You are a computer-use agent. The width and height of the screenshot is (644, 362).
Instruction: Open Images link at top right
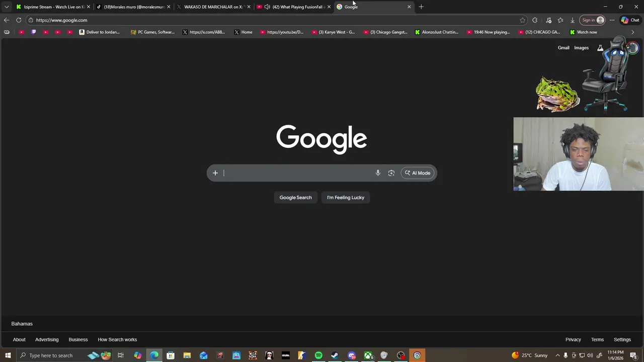(x=581, y=48)
